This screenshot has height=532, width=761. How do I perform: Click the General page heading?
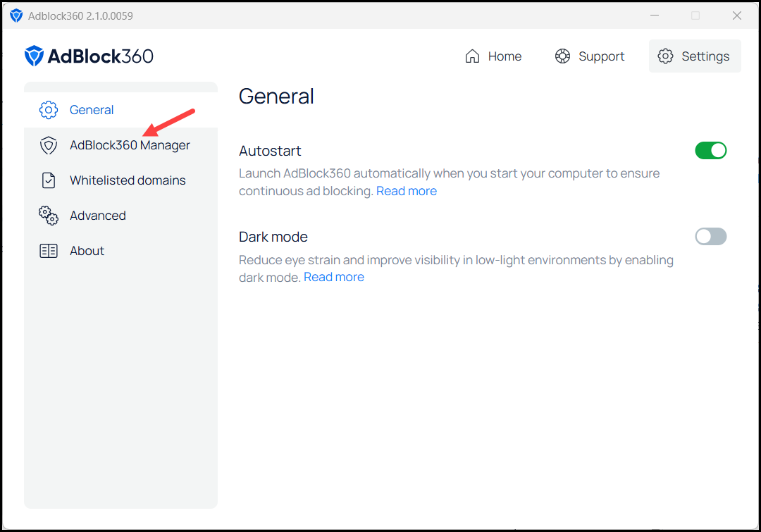(x=276, y=97)
